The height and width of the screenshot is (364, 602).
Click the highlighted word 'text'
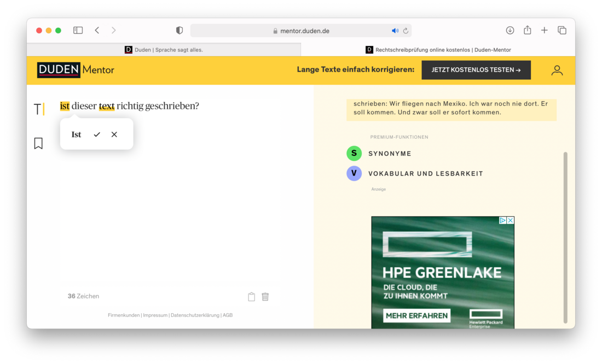click(107, 106)
